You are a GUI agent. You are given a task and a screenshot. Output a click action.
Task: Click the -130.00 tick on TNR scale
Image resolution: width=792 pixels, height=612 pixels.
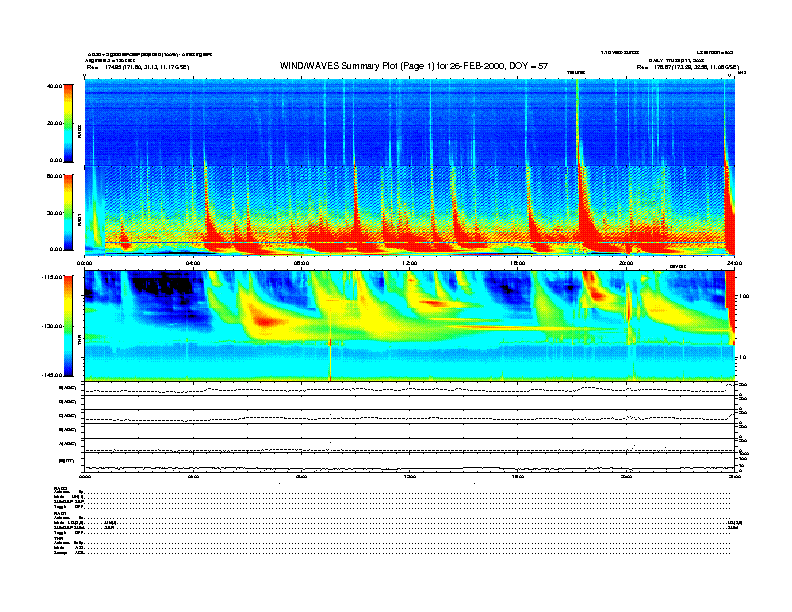tap(52, 326)
